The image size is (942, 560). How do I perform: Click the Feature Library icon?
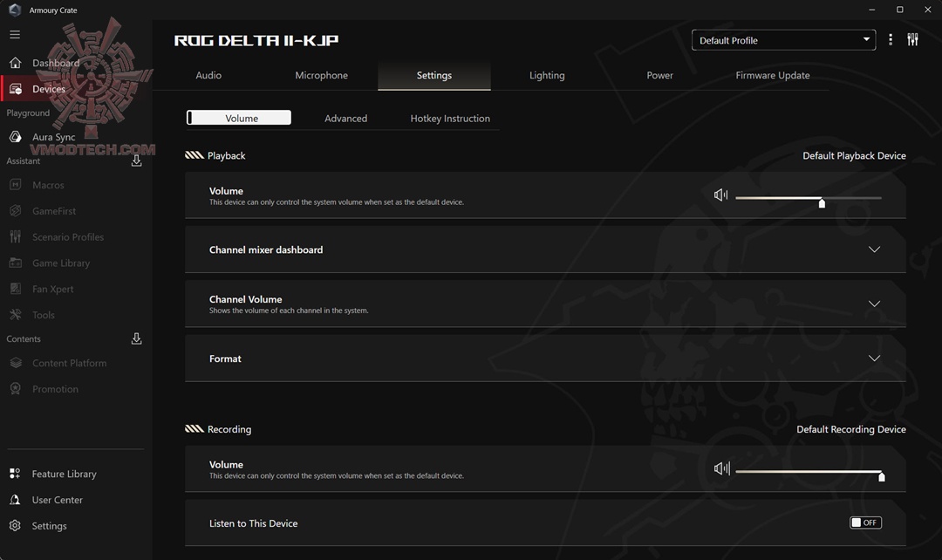pos(16,474)
